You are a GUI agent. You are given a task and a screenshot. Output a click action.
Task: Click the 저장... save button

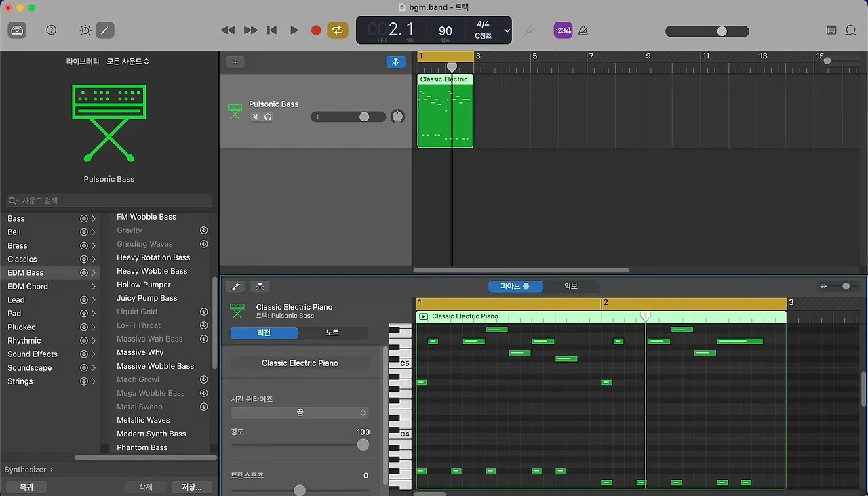[191, 487]
